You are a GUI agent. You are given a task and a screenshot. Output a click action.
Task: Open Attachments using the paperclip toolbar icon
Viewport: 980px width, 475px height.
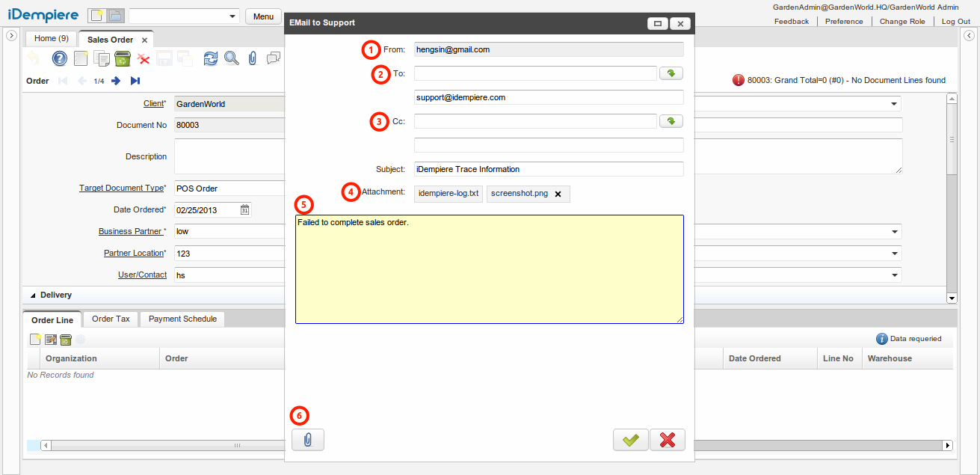pyautogui.click(x=252, y=58)
